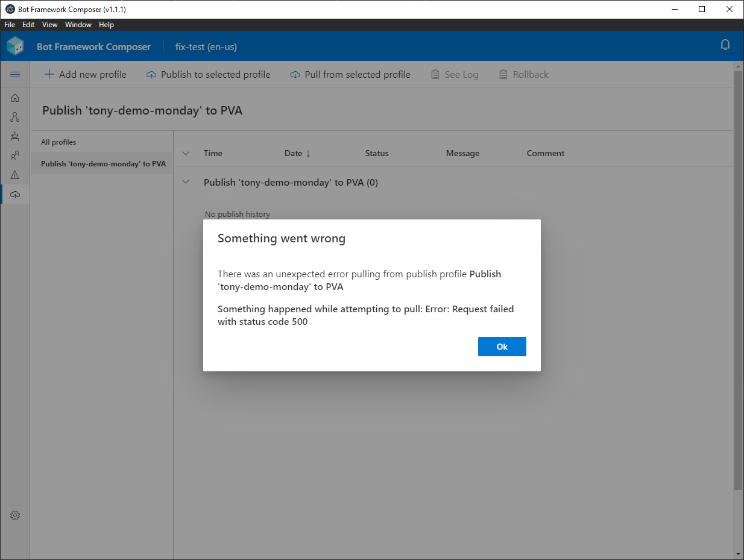Click Rollback in the toolbar
The width and height of the screenshot is (744, 560).
524,75
